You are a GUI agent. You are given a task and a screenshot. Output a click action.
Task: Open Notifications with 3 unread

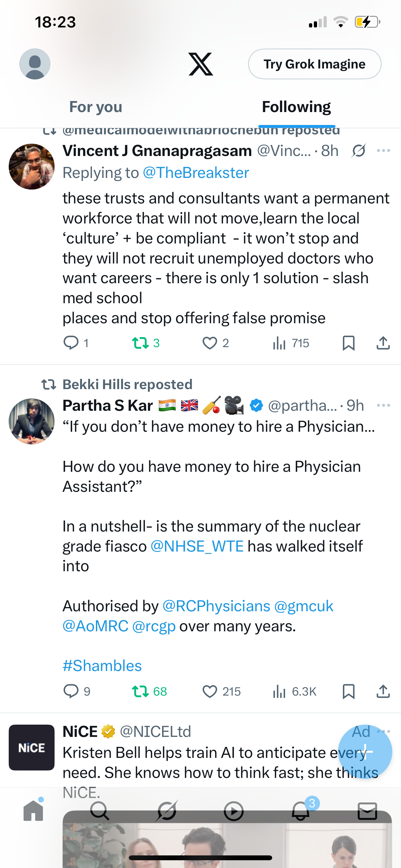pos(300,811)
